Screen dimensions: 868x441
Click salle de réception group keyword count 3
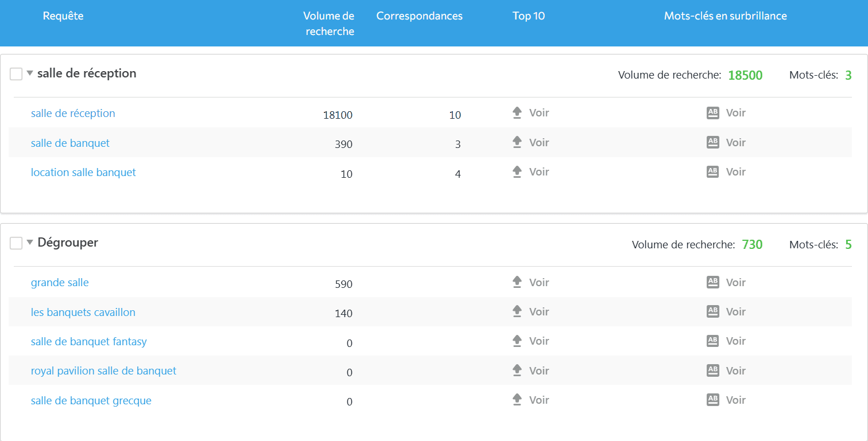click(x=848, y=75)
